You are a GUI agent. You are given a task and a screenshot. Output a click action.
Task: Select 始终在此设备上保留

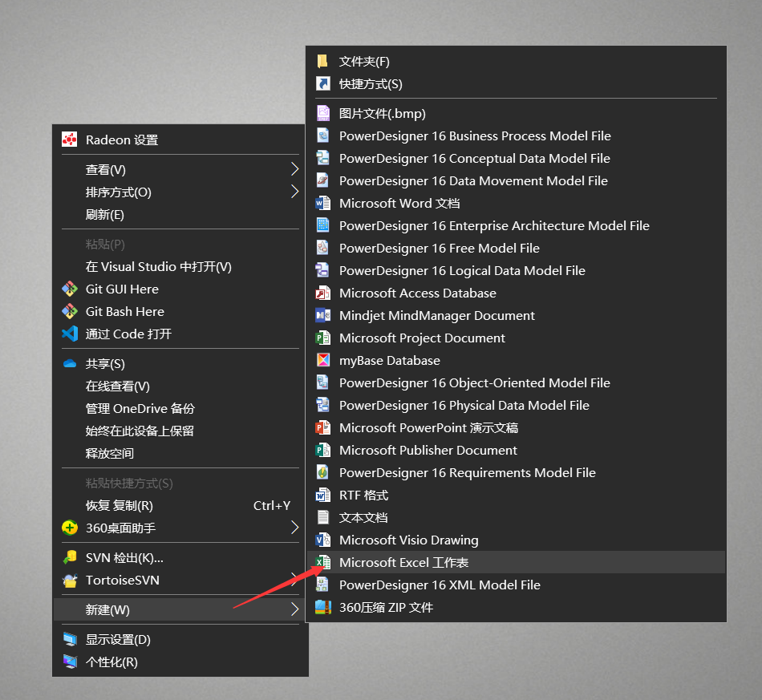tap(180, 431)
